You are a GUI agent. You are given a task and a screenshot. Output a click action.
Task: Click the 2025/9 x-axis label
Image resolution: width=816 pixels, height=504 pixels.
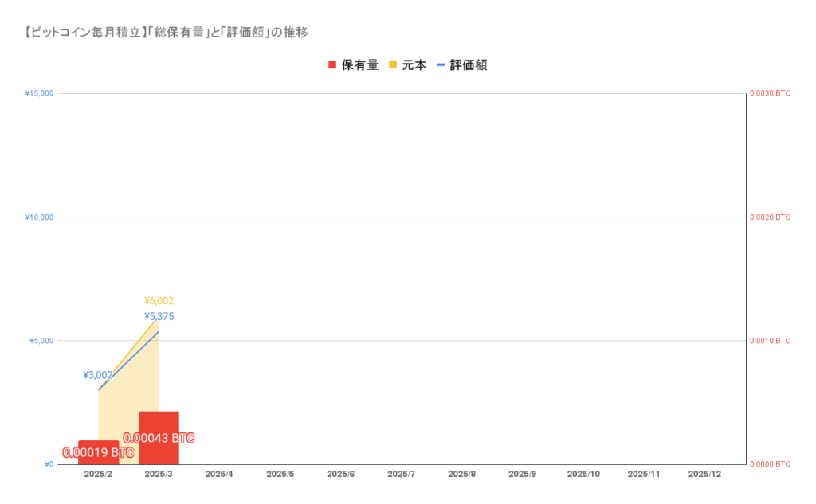click(x=523, y=474)
